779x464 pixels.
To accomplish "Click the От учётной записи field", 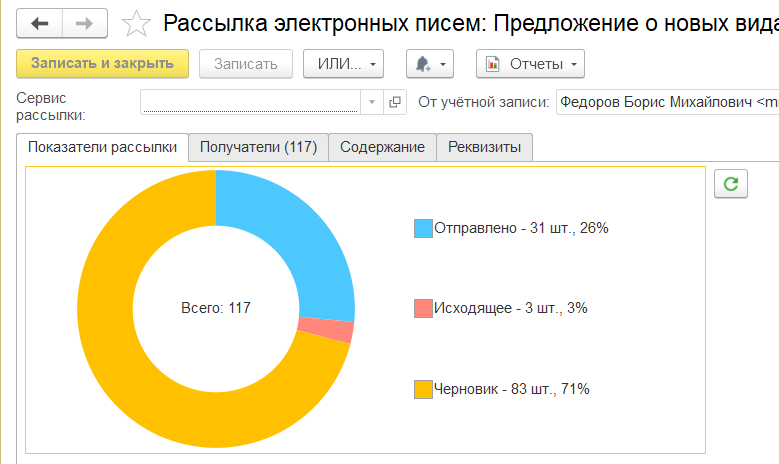I will (667, 102).
